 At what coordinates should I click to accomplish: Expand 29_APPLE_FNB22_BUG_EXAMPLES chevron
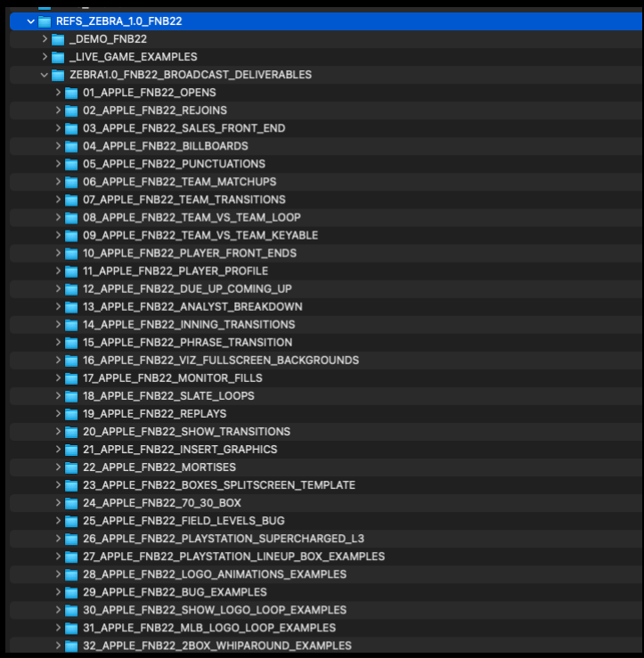click(x=59, y=592)
